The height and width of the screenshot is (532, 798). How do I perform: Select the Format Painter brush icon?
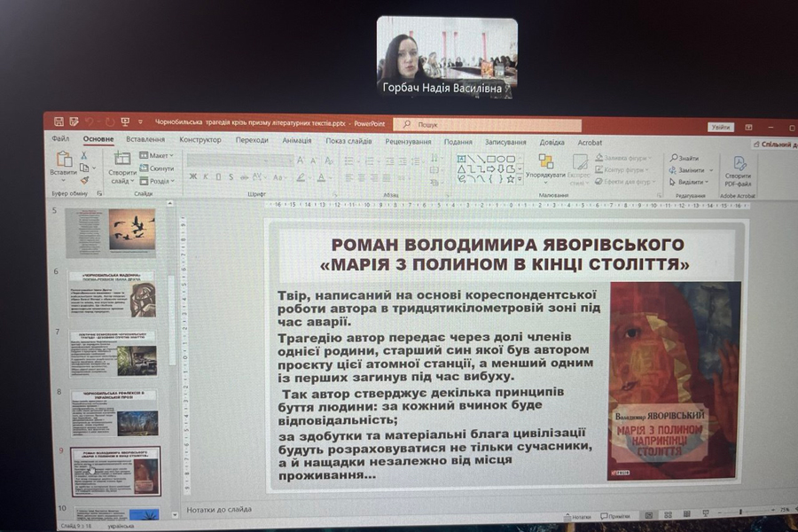pyautogui.click(x=84, y=180)
